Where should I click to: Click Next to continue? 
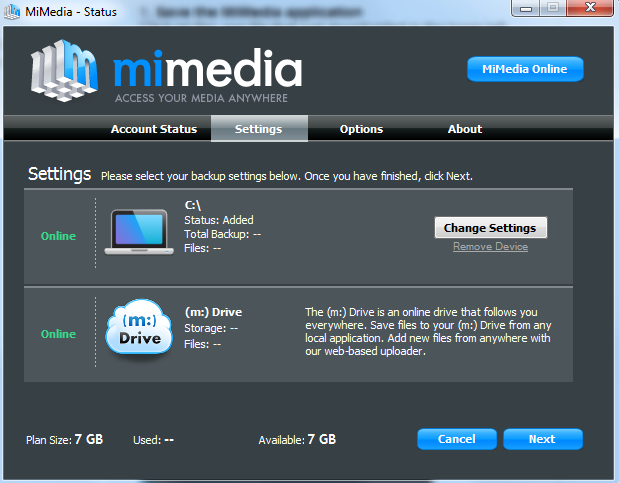point(543,439)
